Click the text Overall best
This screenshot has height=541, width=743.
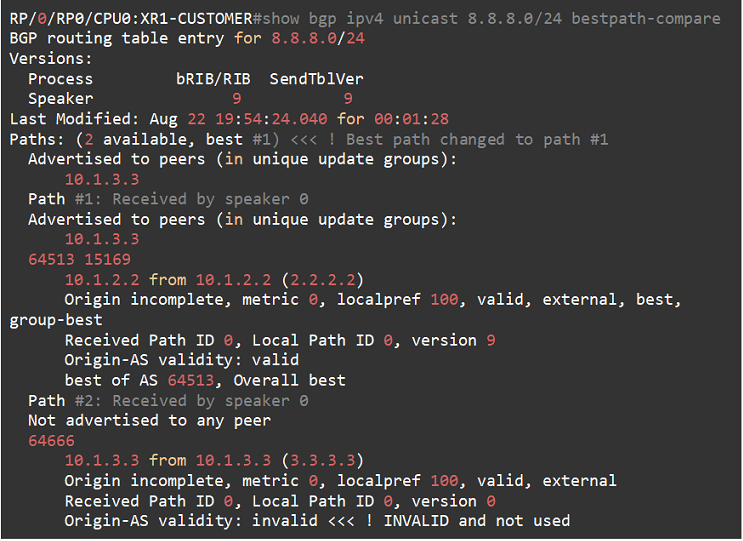(289, 380)
